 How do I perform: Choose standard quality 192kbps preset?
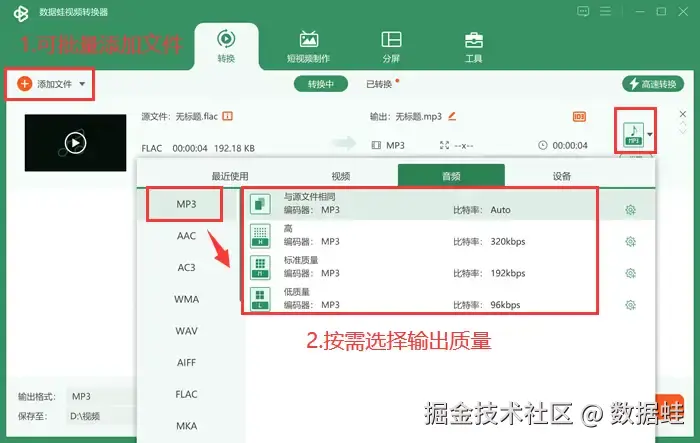pos(449,267)
